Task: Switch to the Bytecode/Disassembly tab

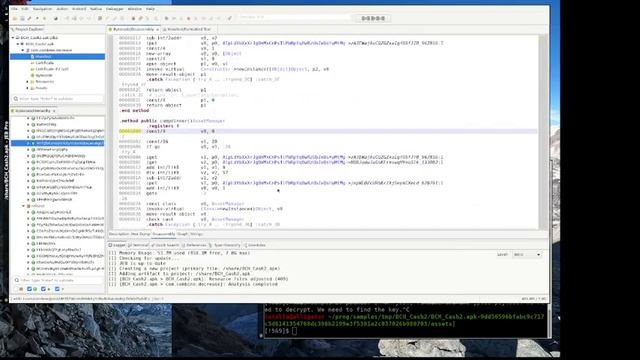Action: pos(133,29)
